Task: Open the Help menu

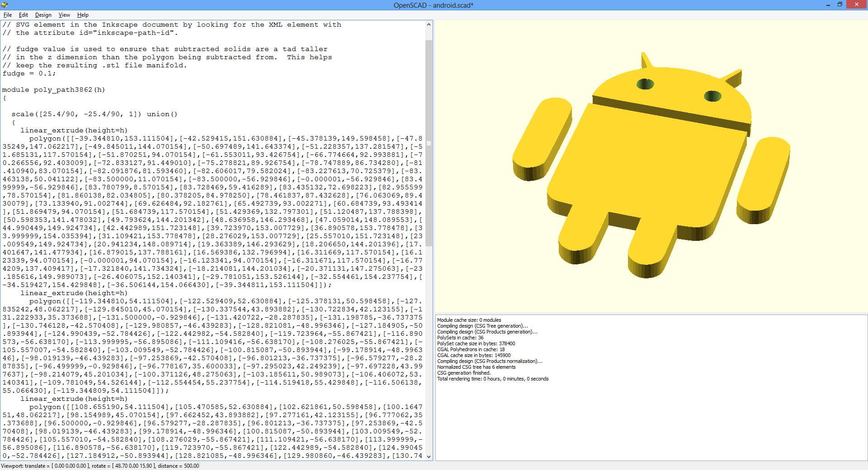Action: point(83,15)
